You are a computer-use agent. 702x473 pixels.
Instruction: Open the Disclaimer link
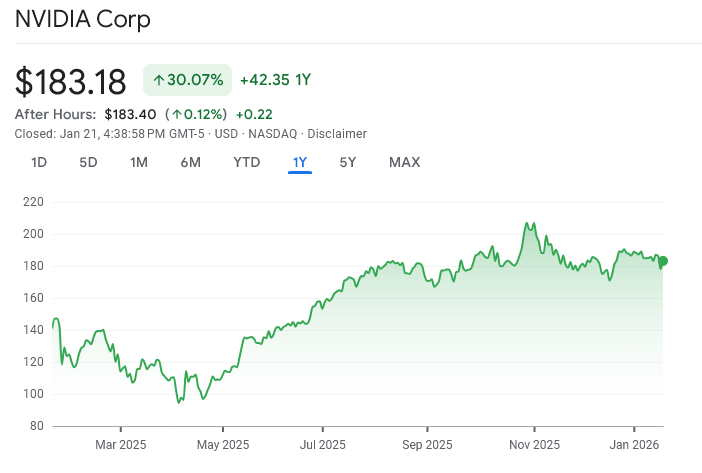(337, 134)
